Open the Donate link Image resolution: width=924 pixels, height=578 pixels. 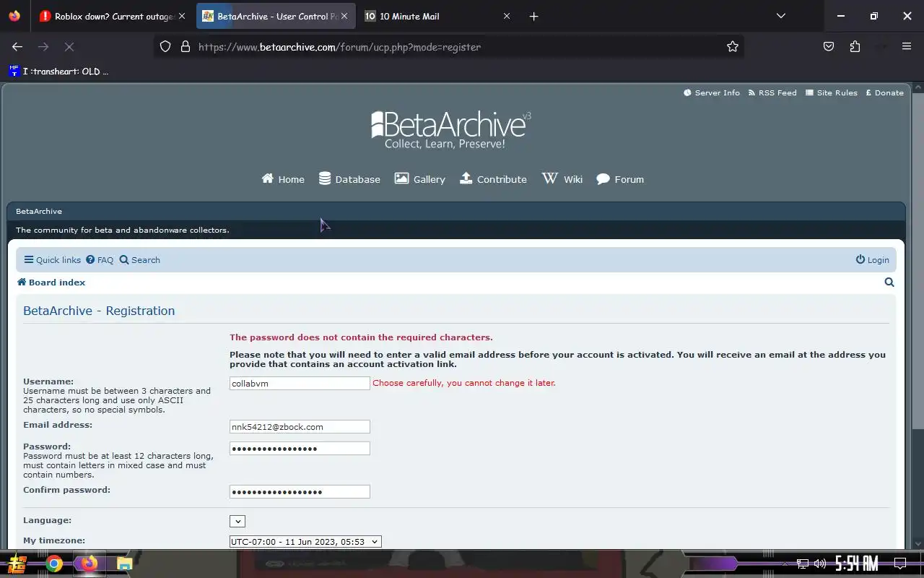click(884, 92)
